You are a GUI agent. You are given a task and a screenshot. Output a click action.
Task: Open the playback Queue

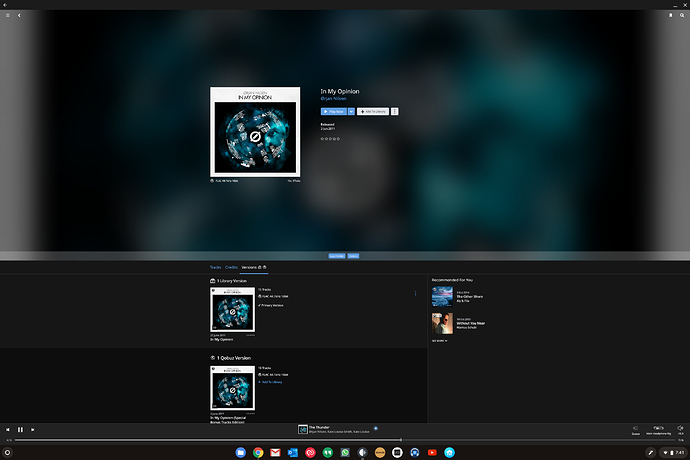(636, 430)
